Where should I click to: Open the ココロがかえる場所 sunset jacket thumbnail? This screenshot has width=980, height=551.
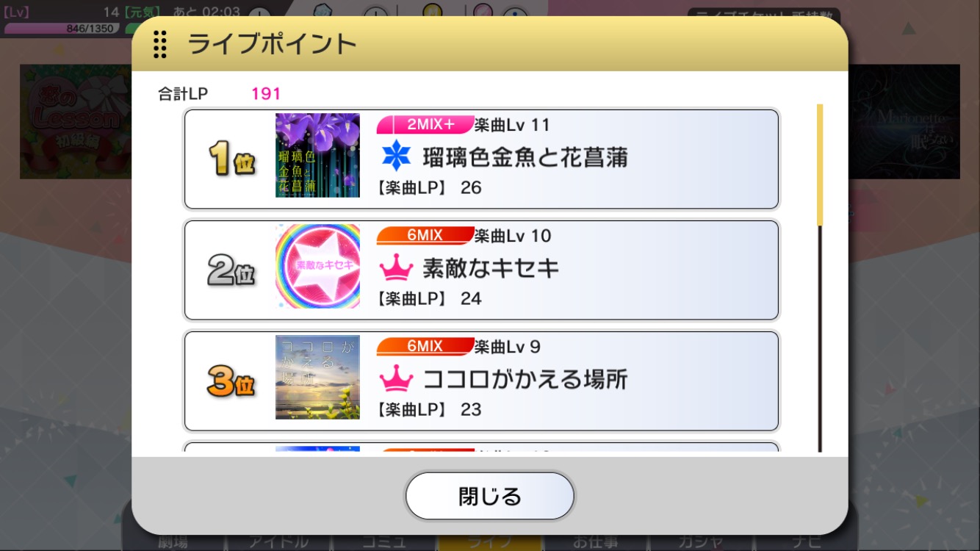pyautogui.click(x=317, y=377)
